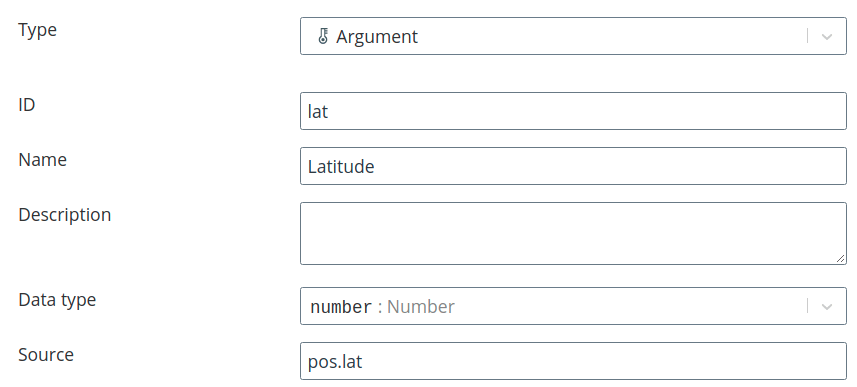Click the Description box resize grip
857x387 pixels.
pos(840,259)
